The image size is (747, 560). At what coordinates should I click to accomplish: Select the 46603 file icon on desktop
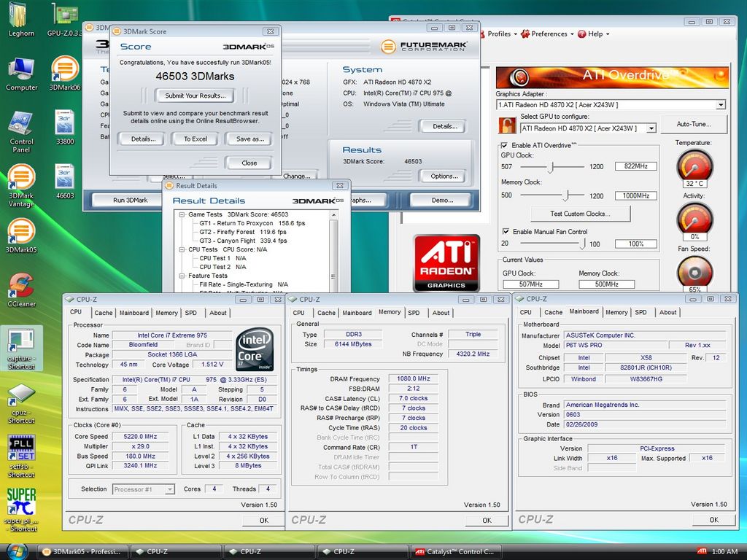[65, 182]
